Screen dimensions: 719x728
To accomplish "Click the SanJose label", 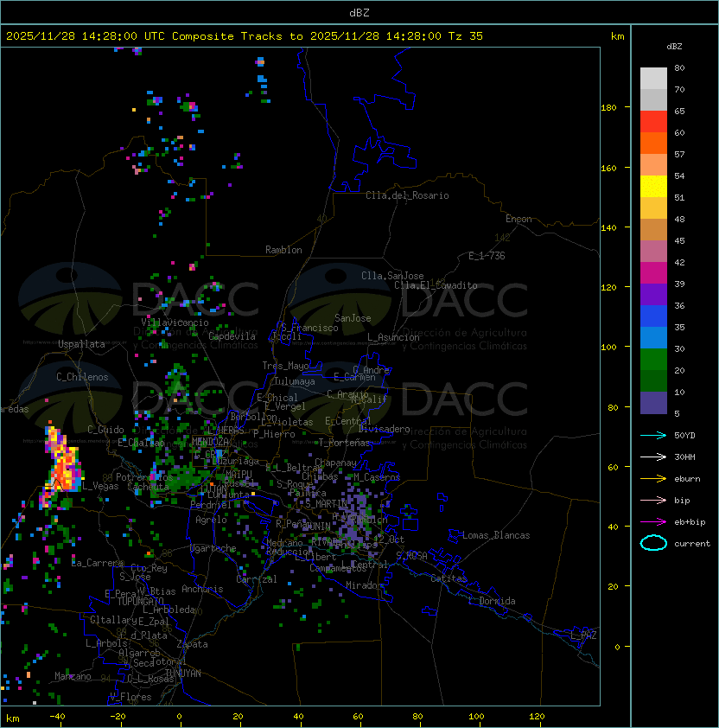I will point(353,318).
